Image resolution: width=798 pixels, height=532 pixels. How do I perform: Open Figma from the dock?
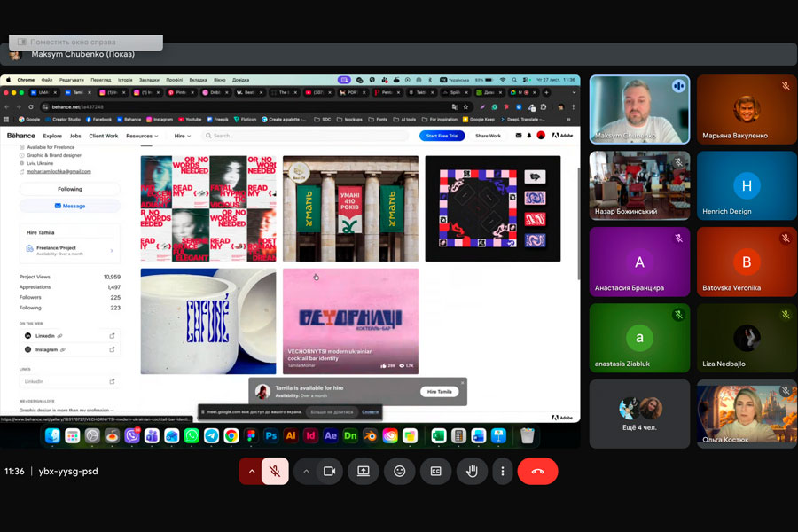[251, 435]
